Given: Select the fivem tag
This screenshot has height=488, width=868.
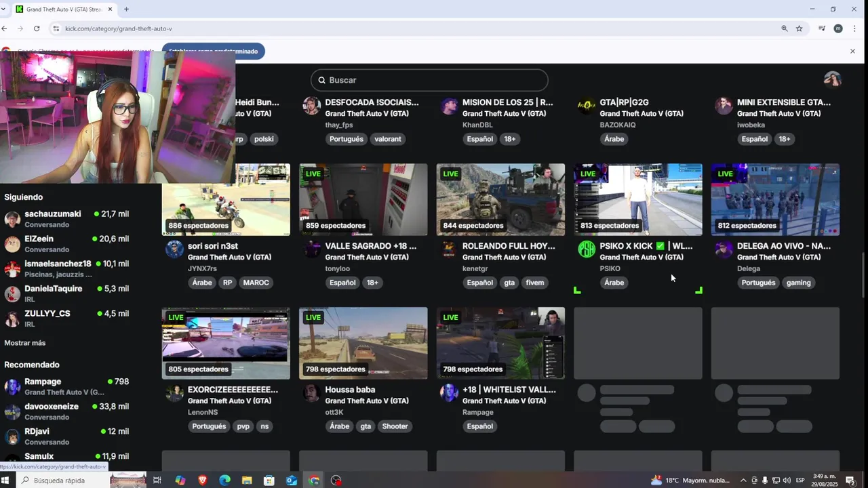Looking at the screenshot, I should (x=535, y=283).
